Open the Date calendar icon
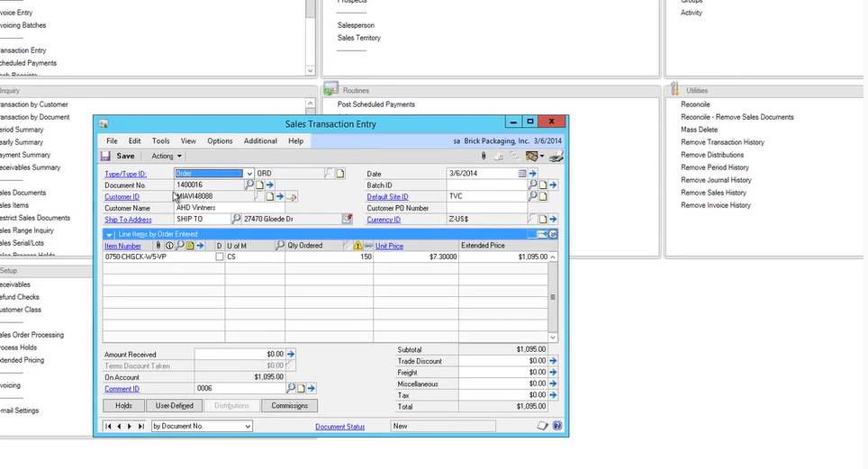This screenshot has width=868, height=469. tap(522, 174)
